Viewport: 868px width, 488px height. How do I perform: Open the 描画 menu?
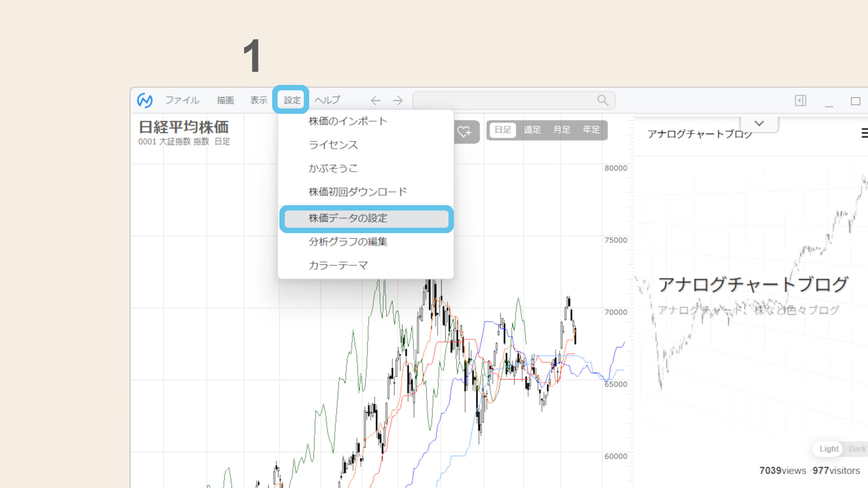click(225, 100)
